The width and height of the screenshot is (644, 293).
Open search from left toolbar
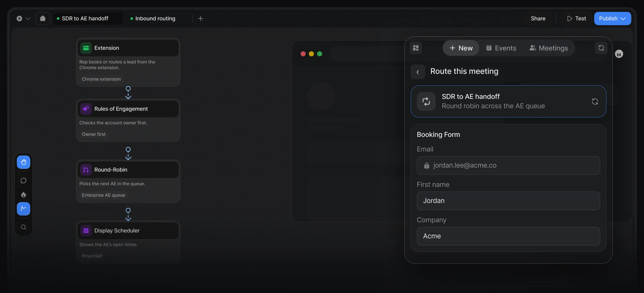23,227
